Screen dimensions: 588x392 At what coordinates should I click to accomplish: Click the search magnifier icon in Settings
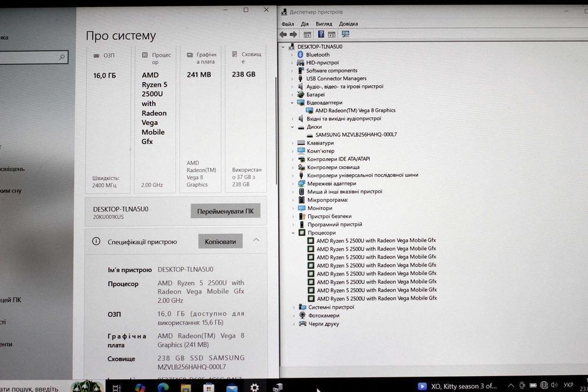pyautogui.click(x=62, y=57)
